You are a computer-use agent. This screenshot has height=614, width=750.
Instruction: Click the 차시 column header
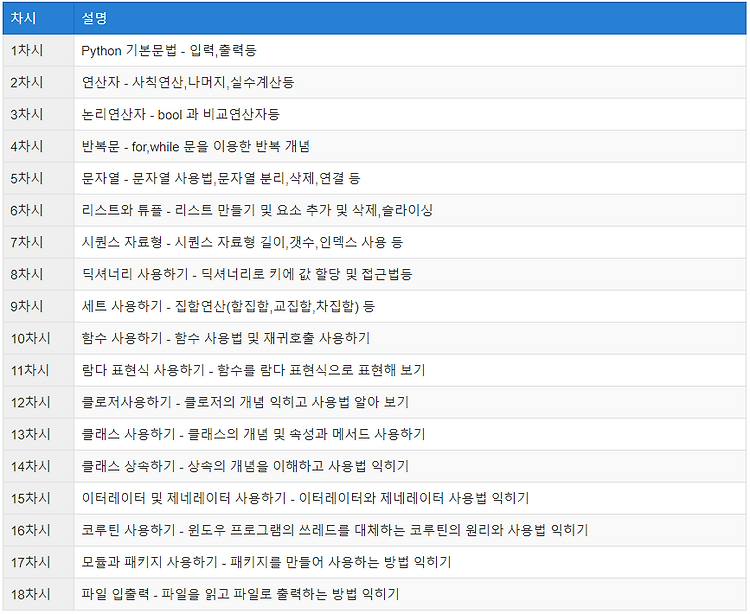tap(38, 18)
